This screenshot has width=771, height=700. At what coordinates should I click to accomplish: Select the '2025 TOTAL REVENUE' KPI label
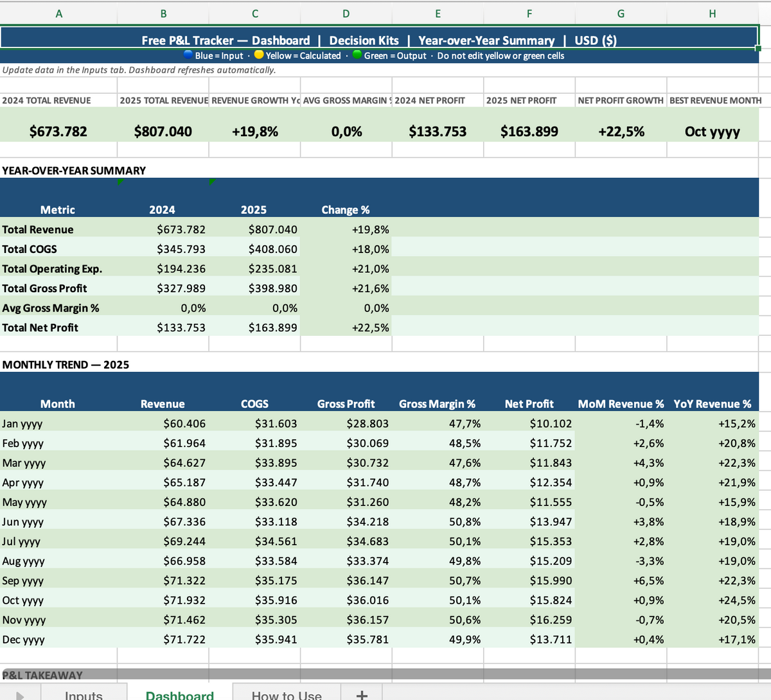click(164, 100)
